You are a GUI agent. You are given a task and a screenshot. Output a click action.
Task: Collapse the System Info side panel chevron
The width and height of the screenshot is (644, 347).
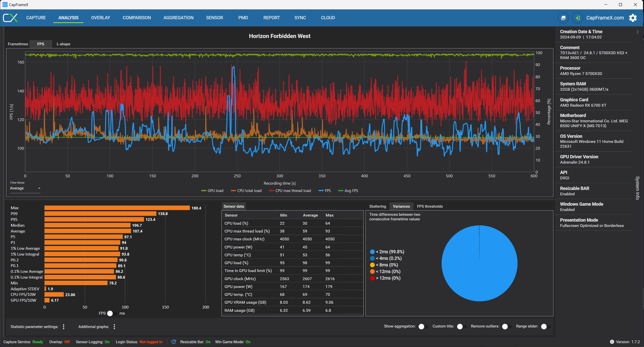click(637, 32)
